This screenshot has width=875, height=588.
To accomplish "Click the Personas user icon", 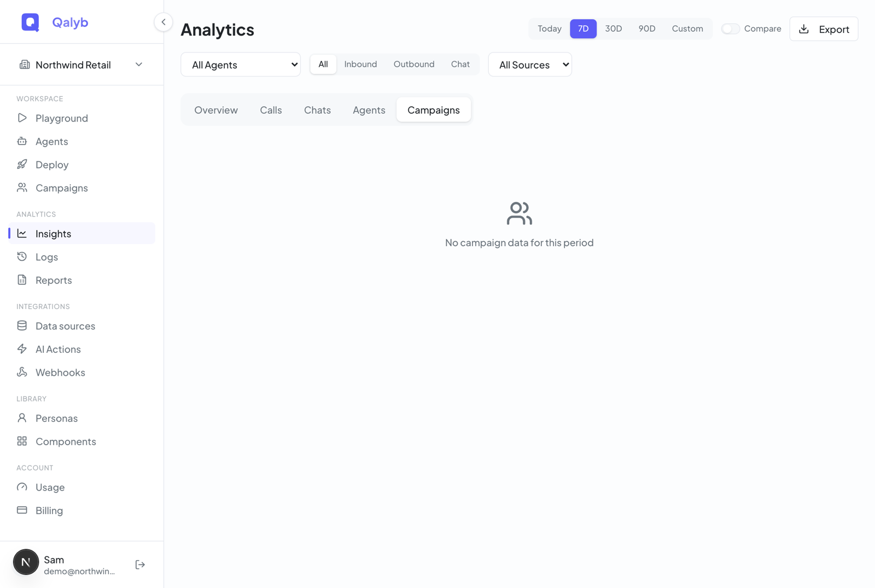I will click(22, 418).
